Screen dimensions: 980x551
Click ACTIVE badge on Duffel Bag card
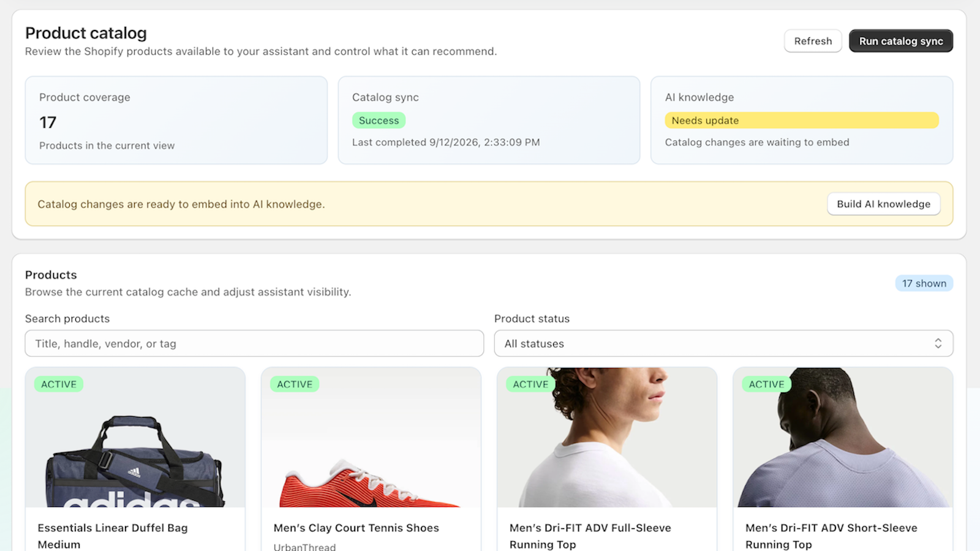pyautogui.click(x=59, y=384)
